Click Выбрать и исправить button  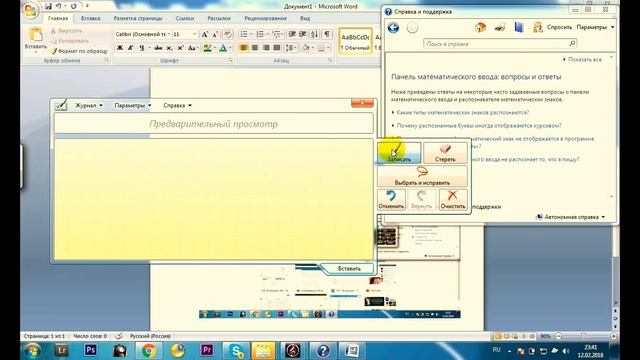(x=422, y=176)
